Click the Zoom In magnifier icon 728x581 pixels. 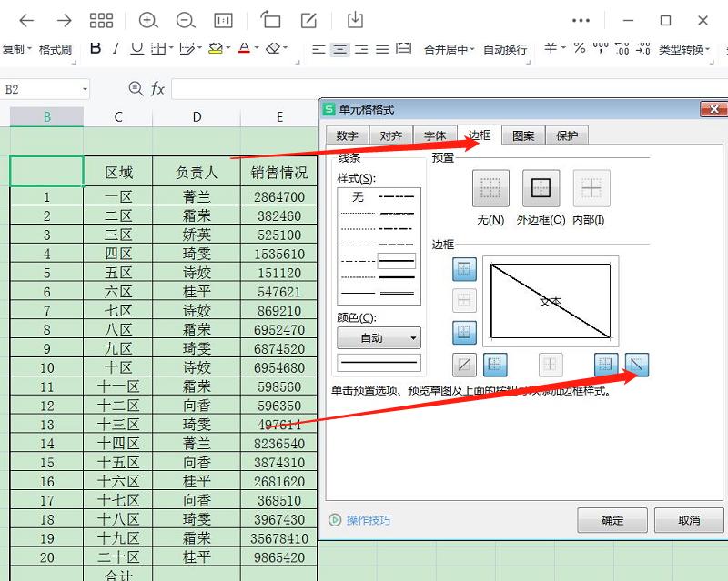(x=148, y=19)
